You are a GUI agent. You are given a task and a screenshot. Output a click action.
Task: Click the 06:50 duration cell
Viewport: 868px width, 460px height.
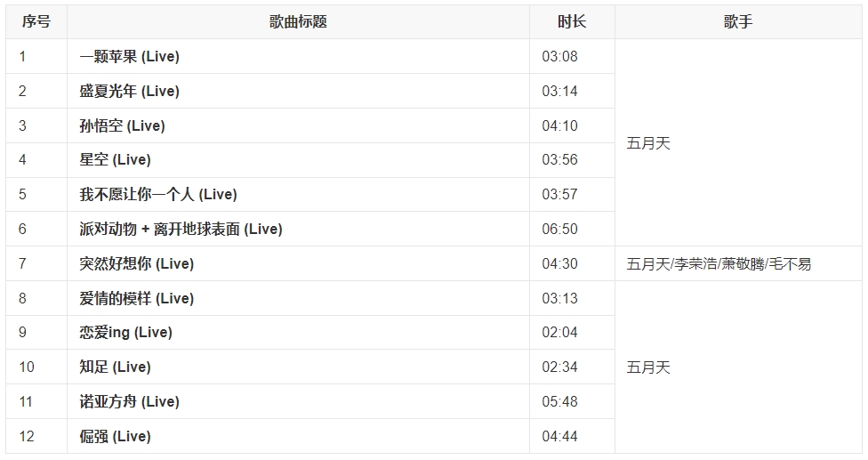pyautogui.click(x=559, y=230)
